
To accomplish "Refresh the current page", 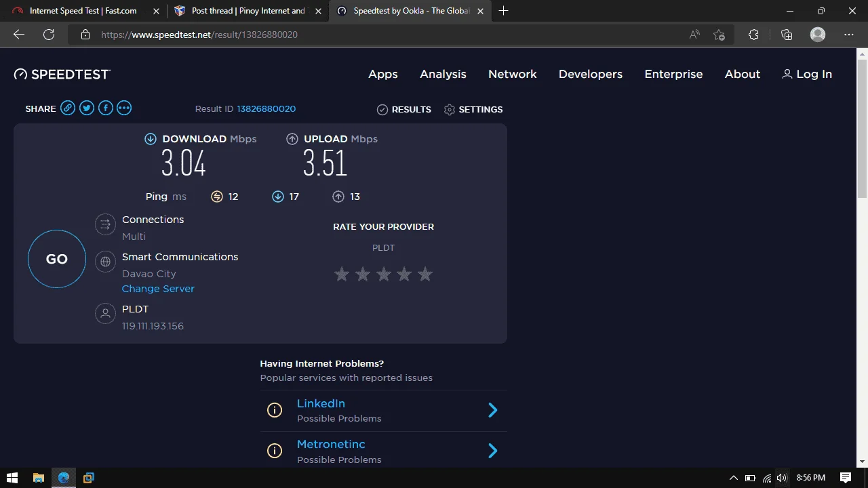I will pyautogui.click(x=49, y=35).
